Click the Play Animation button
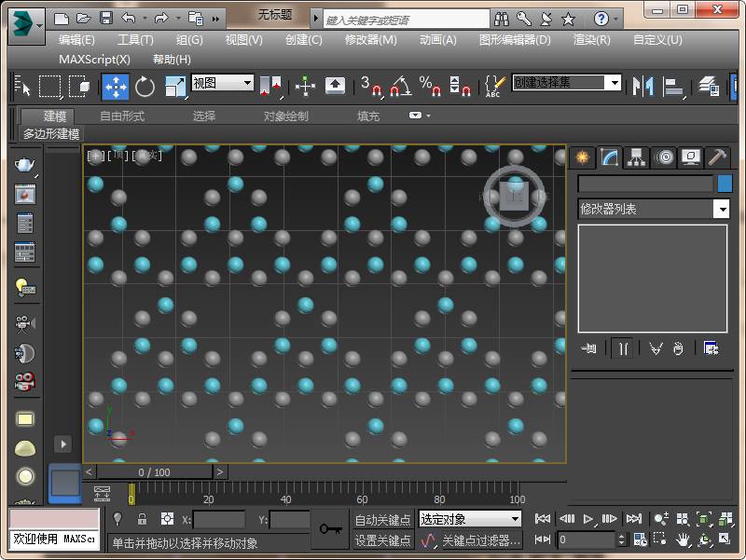Viewport: 746px width, 560px height. [x=587, y=519]
